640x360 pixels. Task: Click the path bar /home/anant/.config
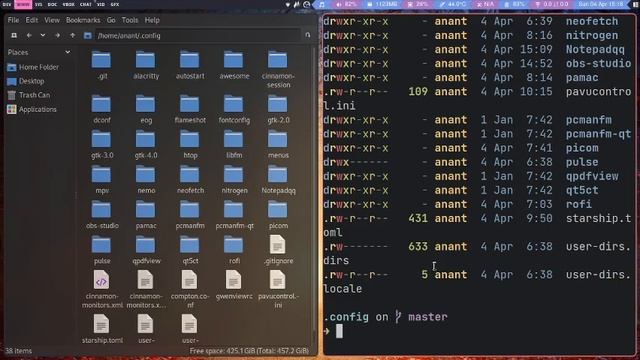(197, 36)
